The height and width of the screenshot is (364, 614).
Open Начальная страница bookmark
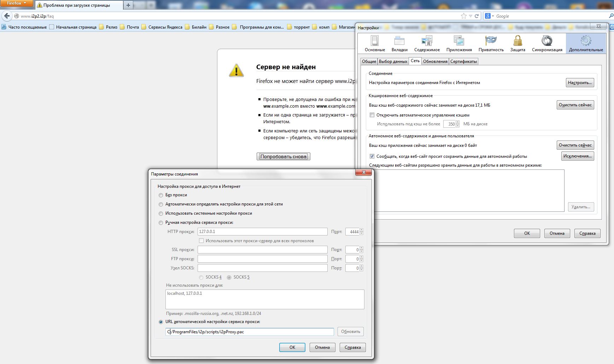[x=73, y=27]
